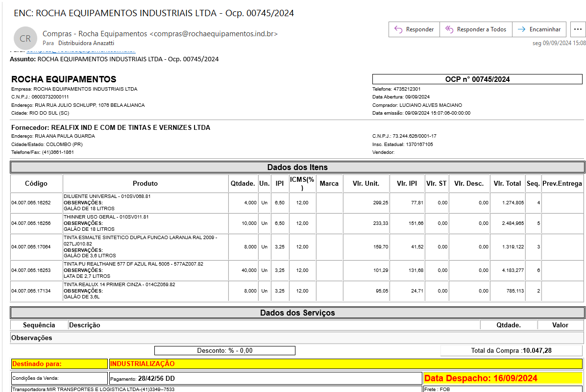
Task: Click the email received timestamp
Action: [x=559, y=43]
